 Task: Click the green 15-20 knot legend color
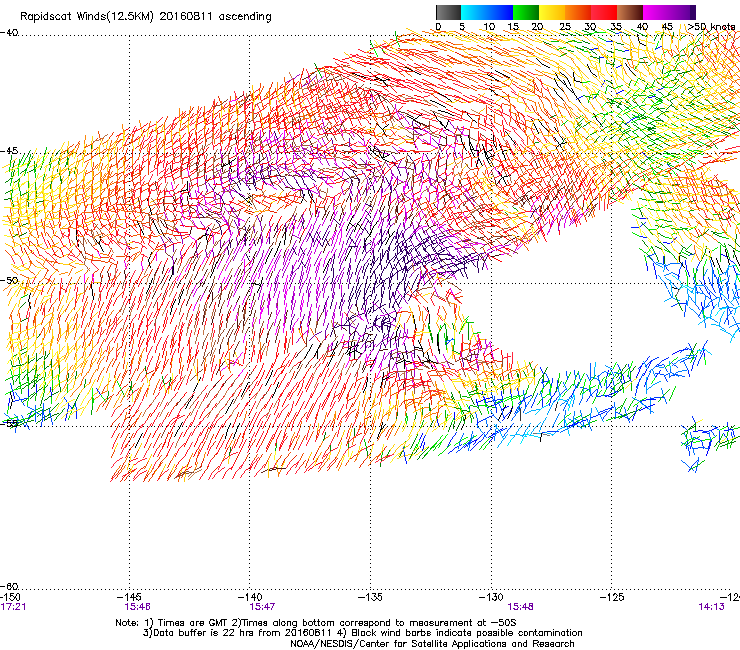(526, 12)
